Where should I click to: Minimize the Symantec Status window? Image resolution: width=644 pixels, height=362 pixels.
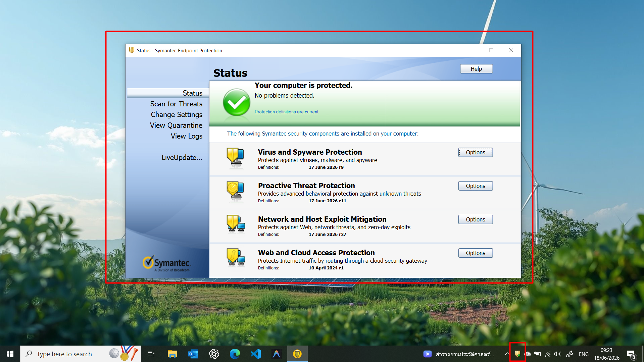(472, 50)
